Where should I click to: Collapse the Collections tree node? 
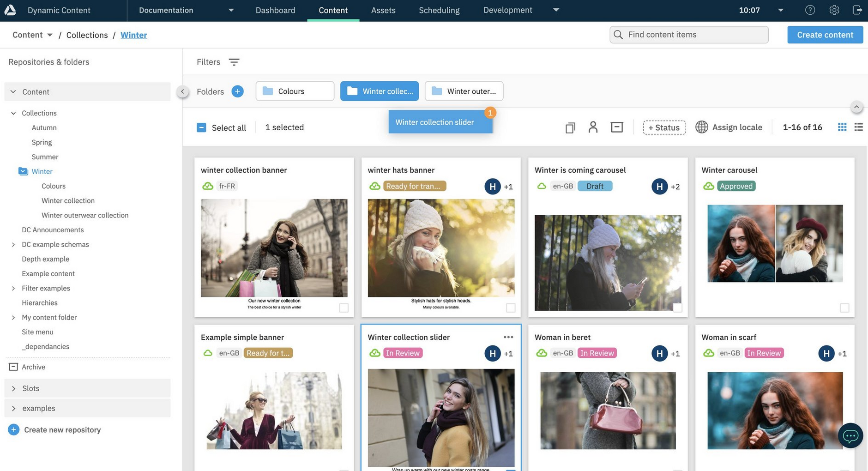click(13, 113)
